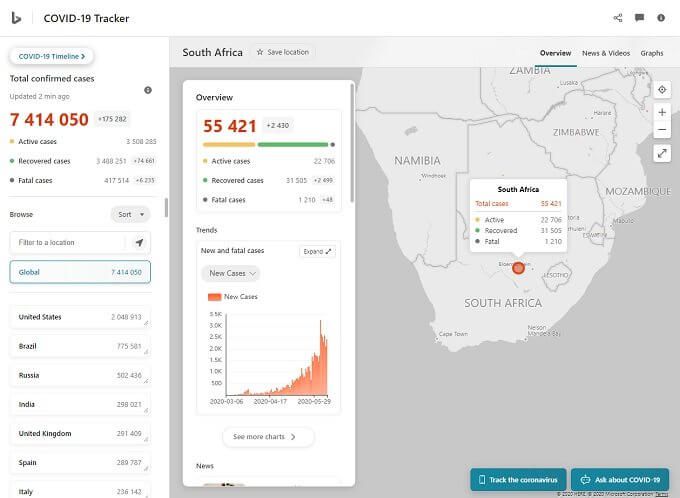This screenshot has height=498, width=680.
Task: Expand the New and fatal cases chart
Action: pyautogui.click(x=317, y=251)
